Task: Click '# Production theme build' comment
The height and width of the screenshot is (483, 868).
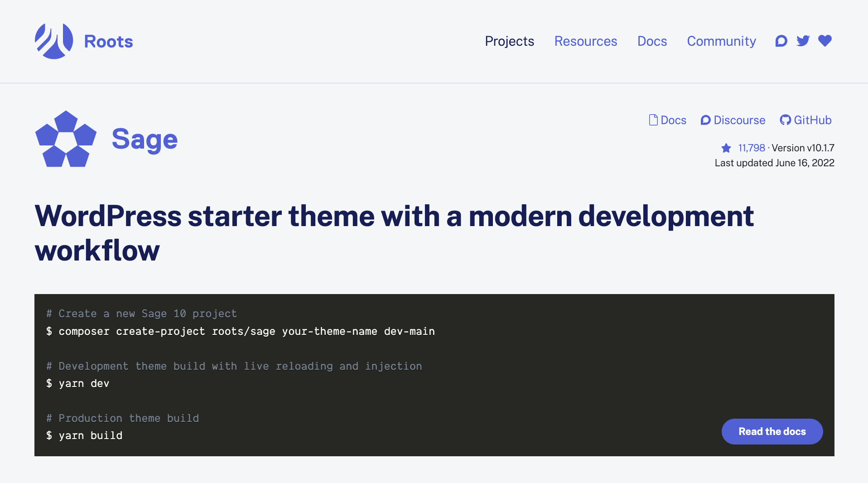Action: (x=122, y=418)
